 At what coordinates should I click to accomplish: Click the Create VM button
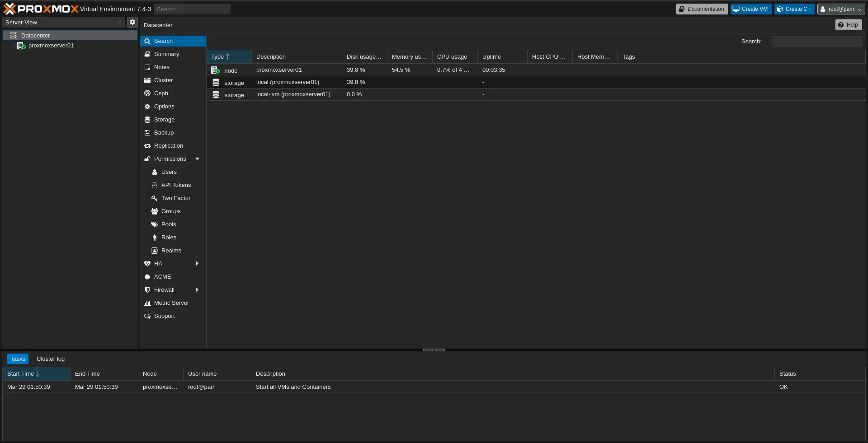[x=750, y=9]
